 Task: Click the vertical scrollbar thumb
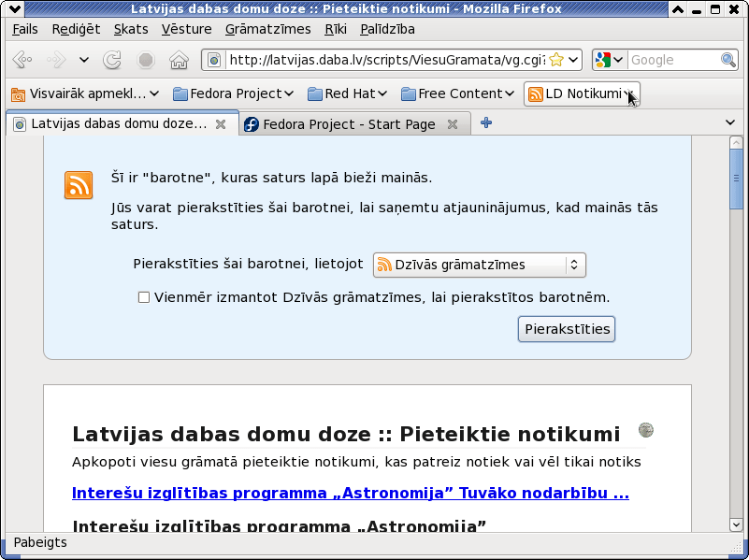point(736,179)
